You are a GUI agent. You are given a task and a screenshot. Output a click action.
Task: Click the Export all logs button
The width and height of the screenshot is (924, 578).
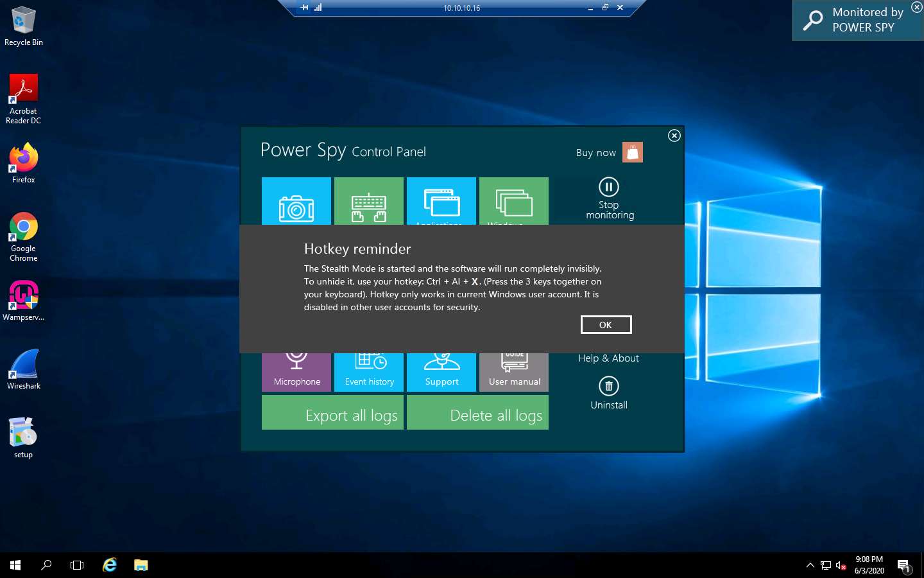click(332, 412)
